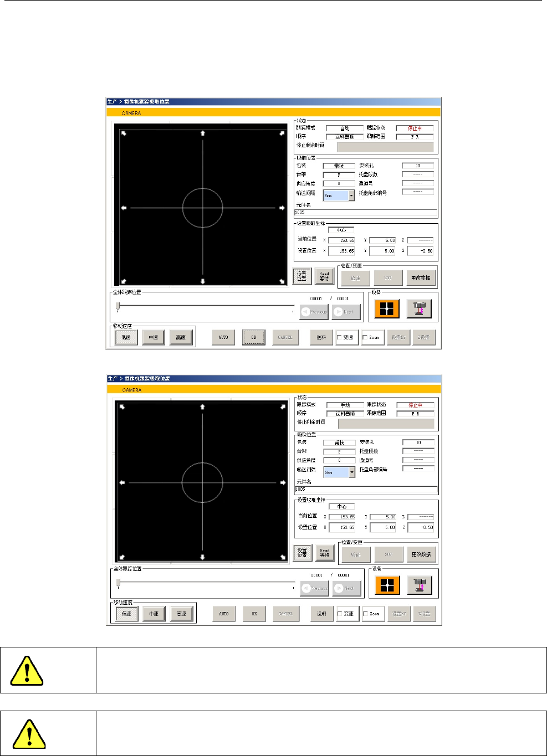Screen dimensions: 547x756
Task: Click the Head 等待 button in 手动 window
Action: pyautogui.click(x=325, y=553)
